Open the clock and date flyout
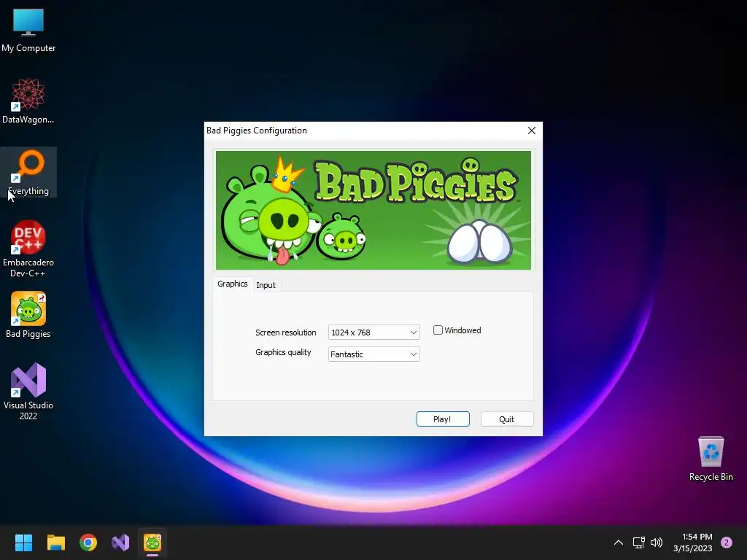The image size is (747, 560). pos(693,542)
